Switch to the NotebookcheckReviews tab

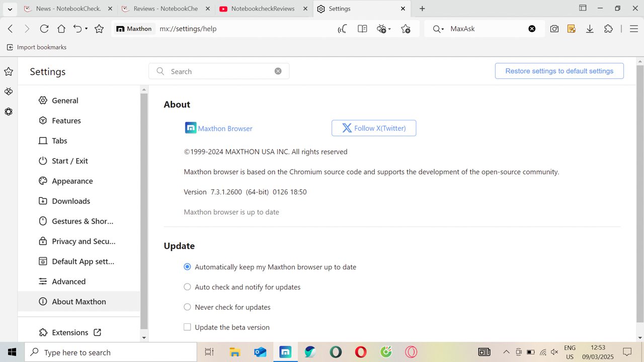pos(264,9)
